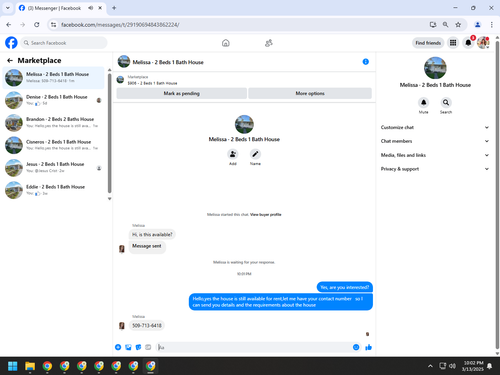Click the conversation list scrollbar

click(109, 133)
